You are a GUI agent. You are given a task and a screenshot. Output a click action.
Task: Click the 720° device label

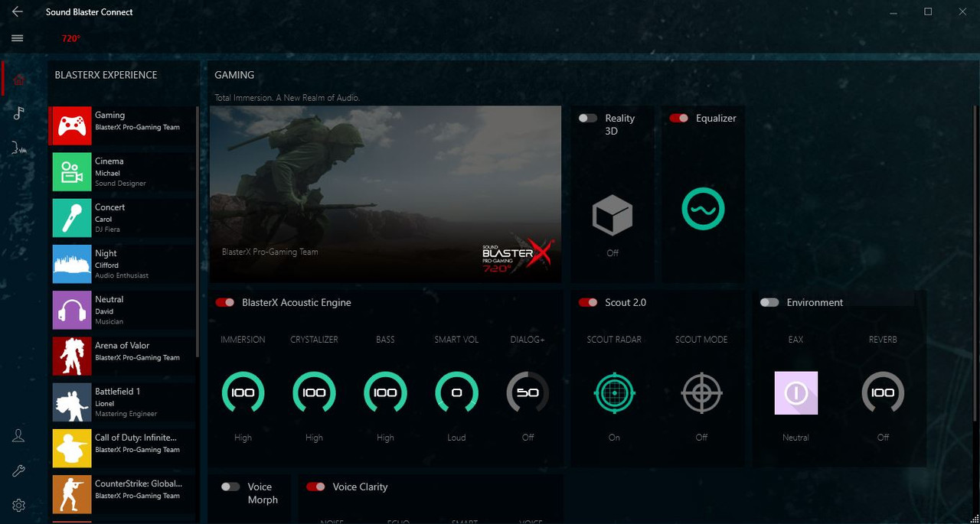point(71,38)
